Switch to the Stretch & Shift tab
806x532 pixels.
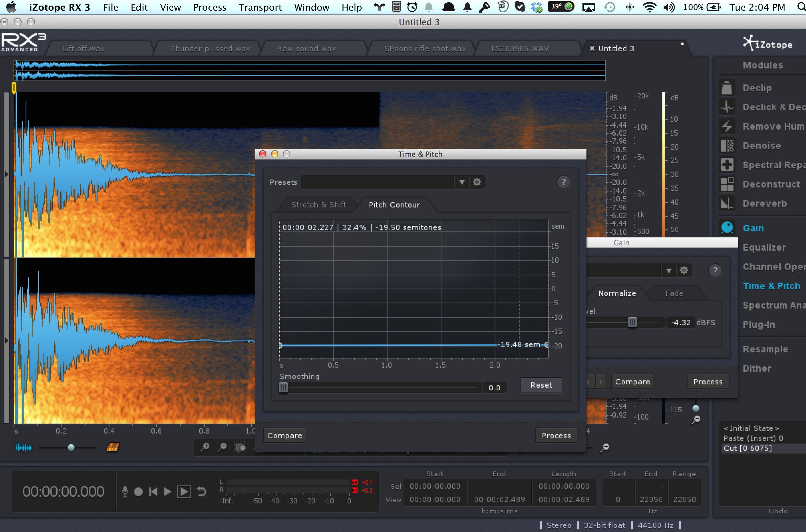pos(318,204)
